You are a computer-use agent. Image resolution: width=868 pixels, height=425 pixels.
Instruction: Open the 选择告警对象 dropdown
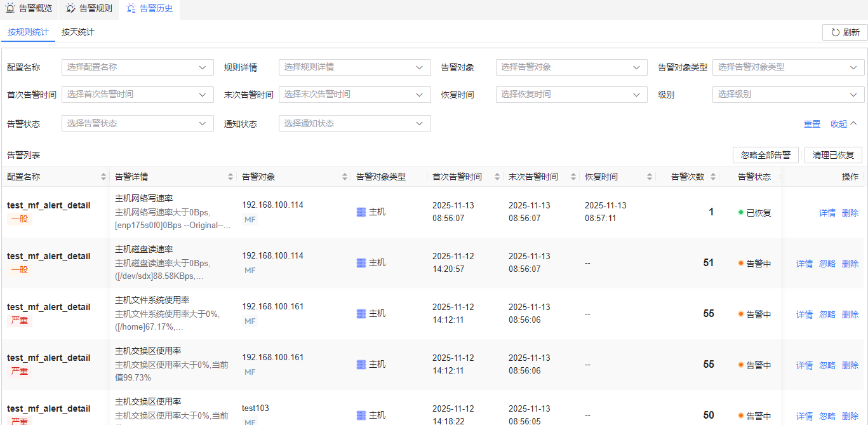point(572,67)
